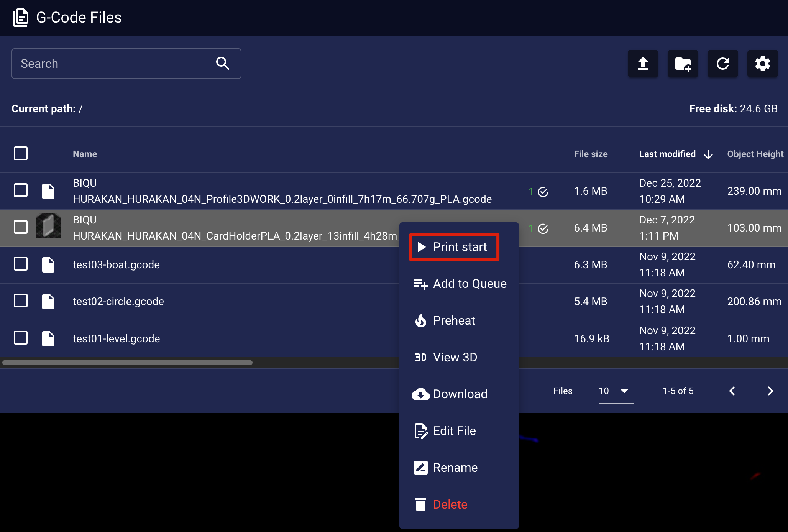The width and height of the screenshot is (788, 532).
Task: Check the test01-level.gcode checkbox
Action: pyautogui.click(x=21, y=338)
